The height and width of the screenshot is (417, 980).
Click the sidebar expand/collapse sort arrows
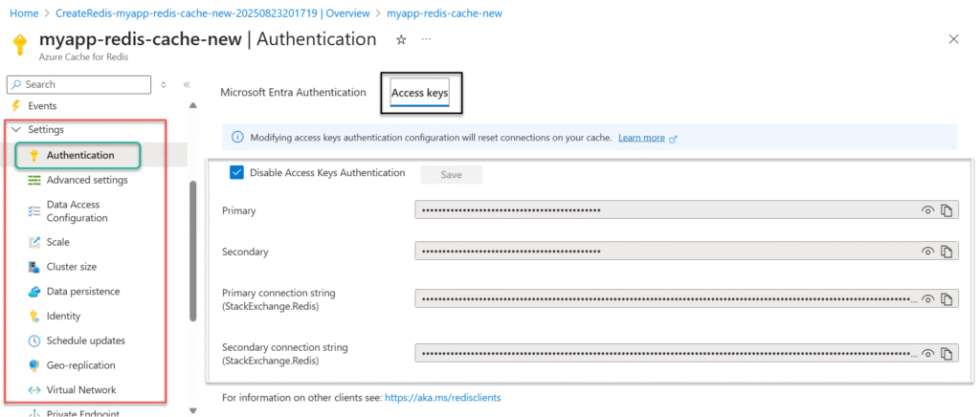click(x=163, y=84)
